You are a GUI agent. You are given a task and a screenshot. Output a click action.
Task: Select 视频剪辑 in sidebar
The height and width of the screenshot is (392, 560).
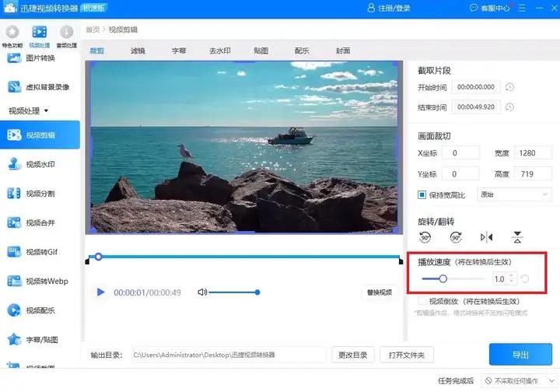(40, 135)
